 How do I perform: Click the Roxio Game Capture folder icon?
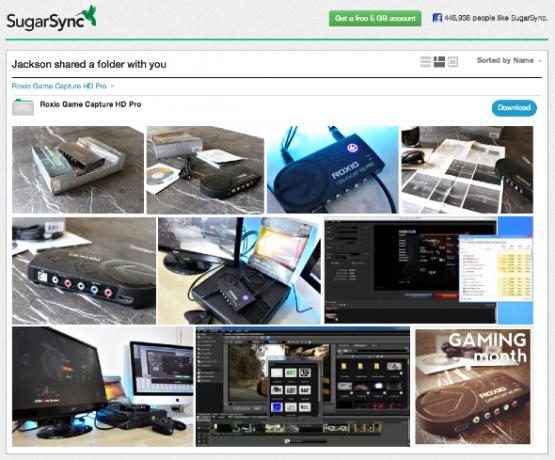23,107
